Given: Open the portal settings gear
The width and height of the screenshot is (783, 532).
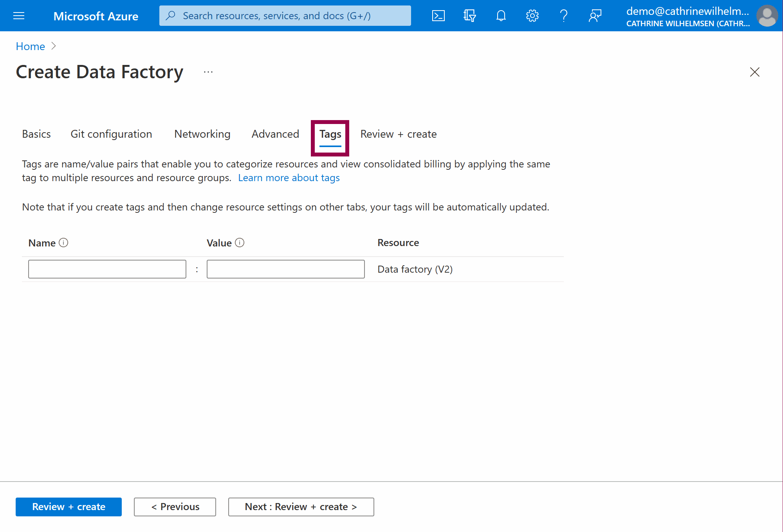Looking at the screenshot, I should [x=532, y=16].
